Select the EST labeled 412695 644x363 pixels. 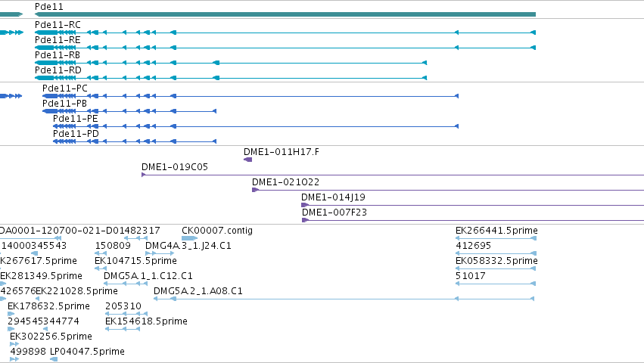473,246
